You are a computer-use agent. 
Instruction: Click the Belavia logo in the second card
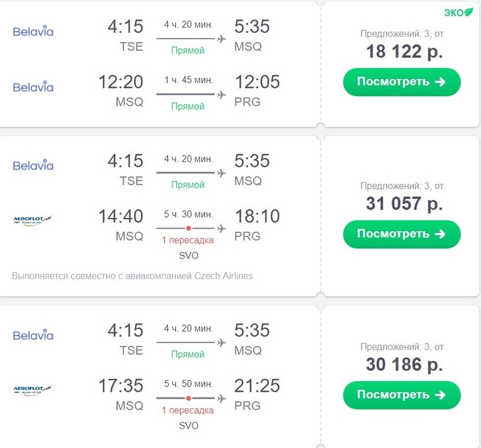[x=33, y=165]
